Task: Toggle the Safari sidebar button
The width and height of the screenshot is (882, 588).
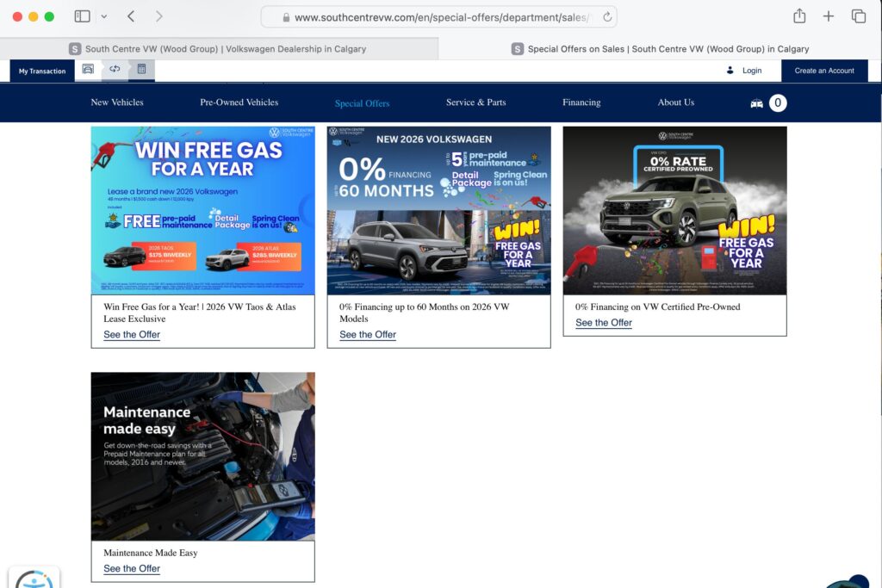Action: coord(83,16)
